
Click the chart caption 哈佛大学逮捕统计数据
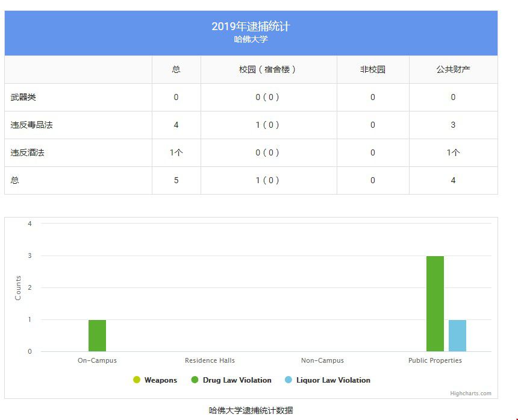click(x=251, y=410)
